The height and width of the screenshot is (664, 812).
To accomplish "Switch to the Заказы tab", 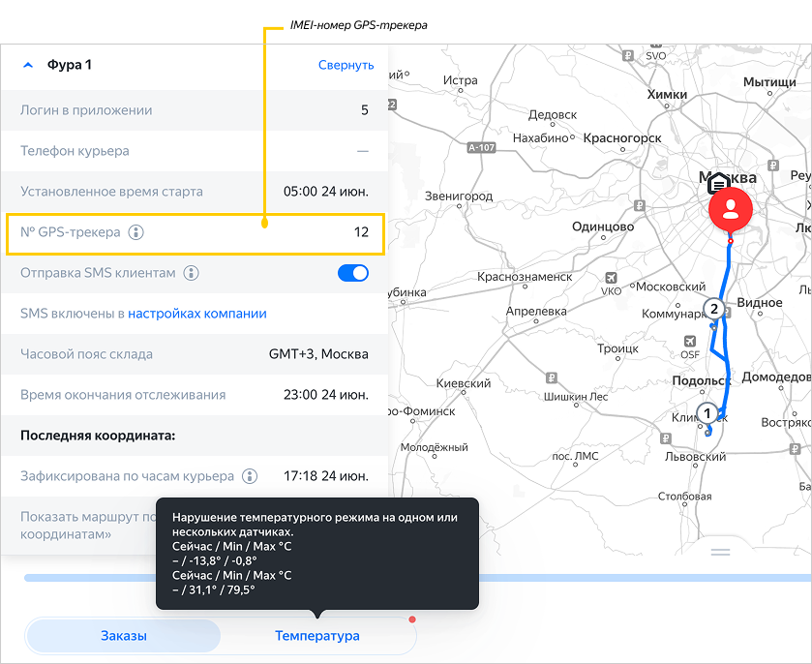I will tap(124, 636).
